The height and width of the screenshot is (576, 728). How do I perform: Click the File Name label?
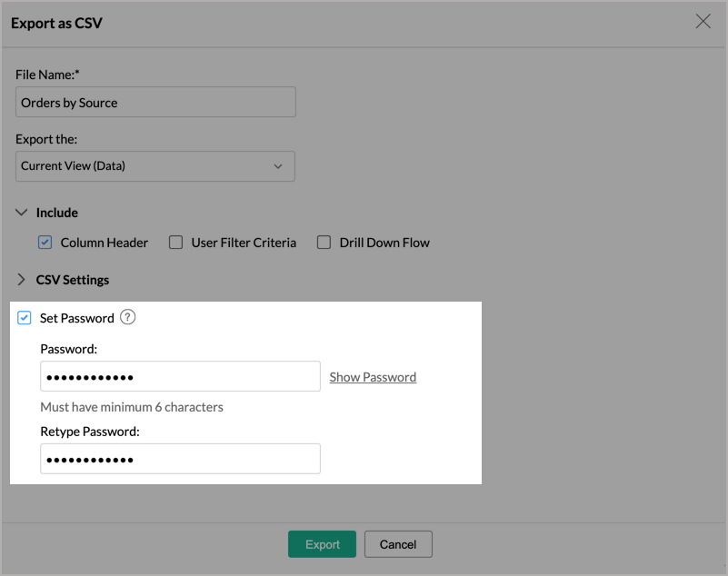pyautogui.click(x=48, y=74)
